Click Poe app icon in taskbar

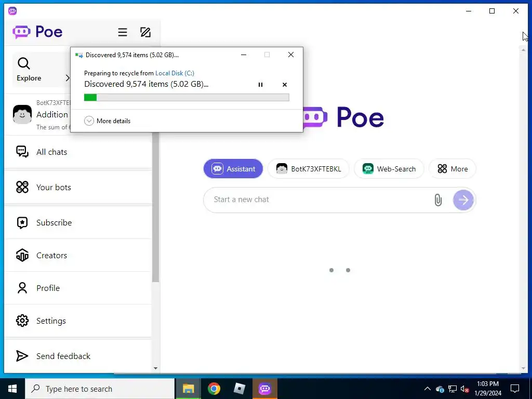tap(265, 389)
